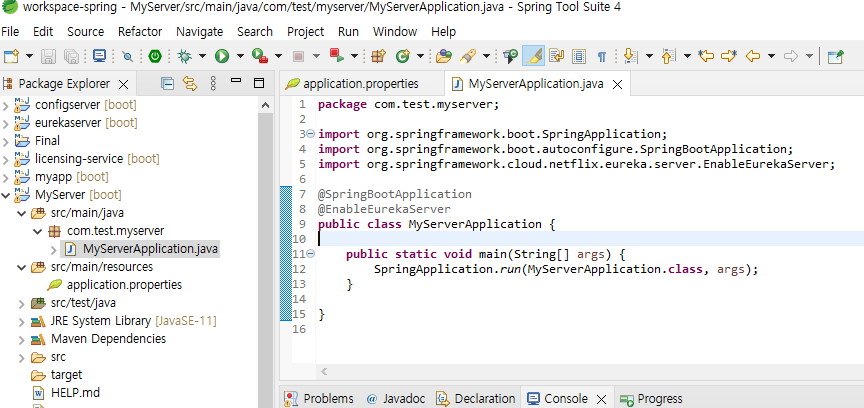Click the red Relaunch stop-and-run icon
Screen dimensions: 864x408
point(336,56)
